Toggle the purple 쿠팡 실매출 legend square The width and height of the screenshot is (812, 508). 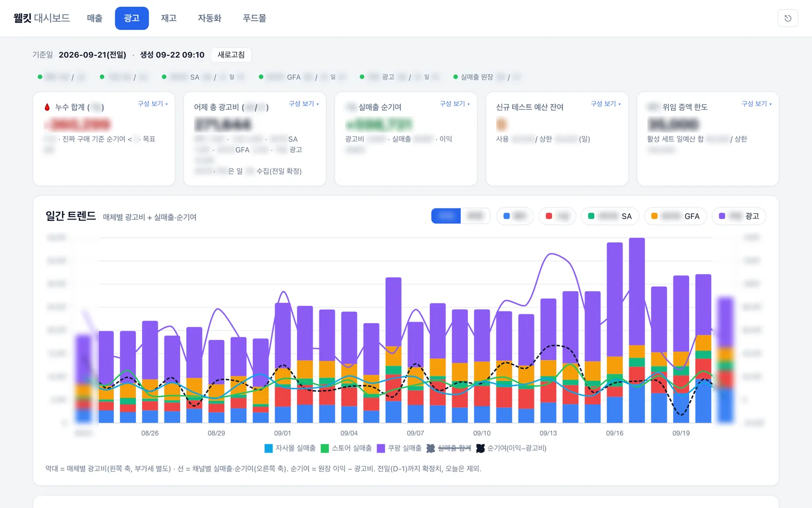tap(381, 448)
